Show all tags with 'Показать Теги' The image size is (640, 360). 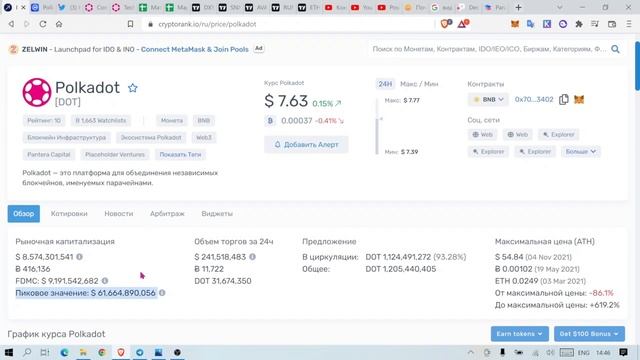[180, 155]
